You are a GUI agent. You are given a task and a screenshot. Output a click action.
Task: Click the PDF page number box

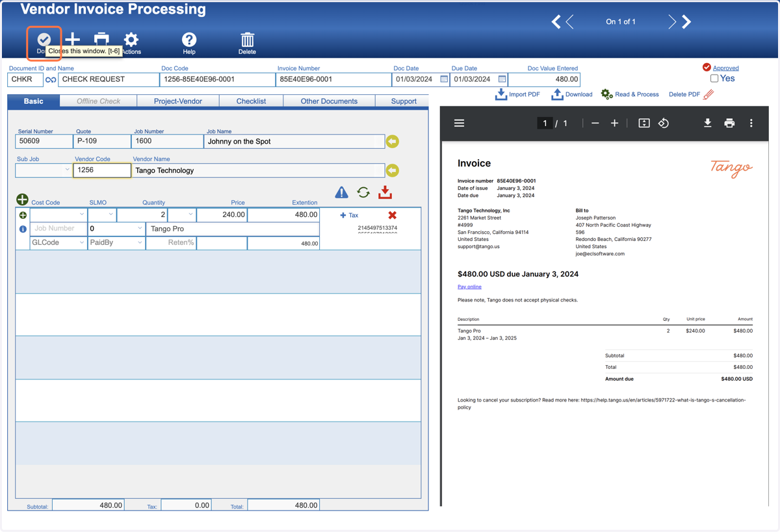pos(545,123)
